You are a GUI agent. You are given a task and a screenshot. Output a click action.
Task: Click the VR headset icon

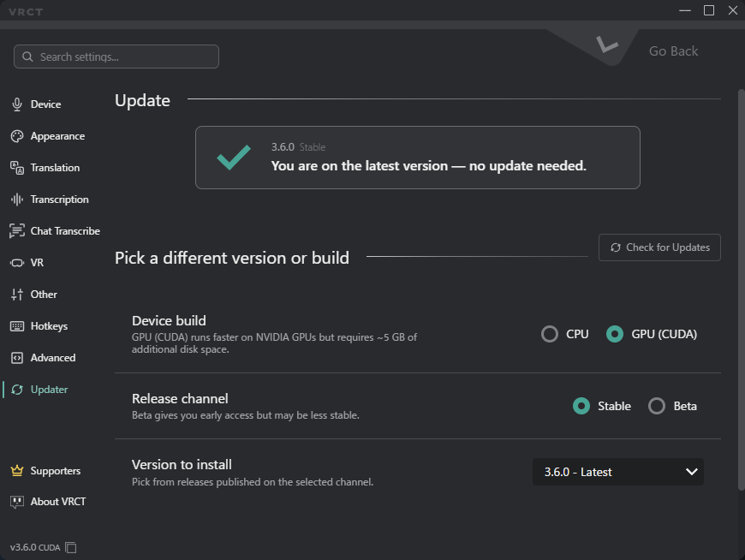click(17, 263)
